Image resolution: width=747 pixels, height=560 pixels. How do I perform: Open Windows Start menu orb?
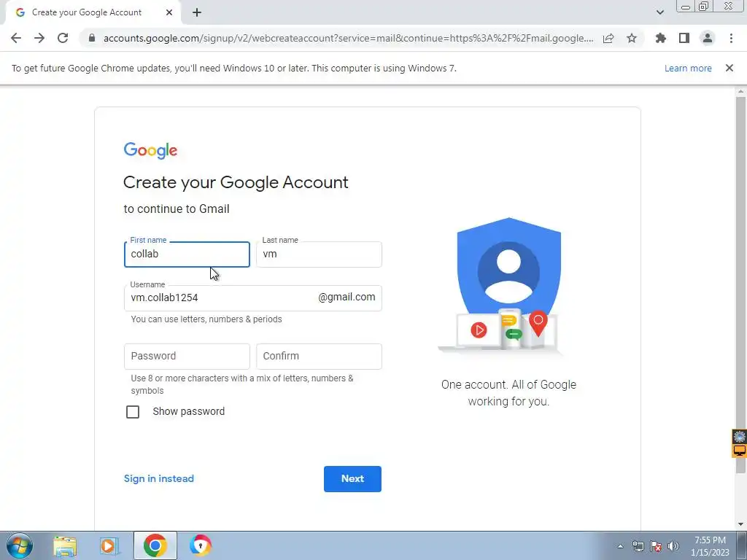coord(20,545)
